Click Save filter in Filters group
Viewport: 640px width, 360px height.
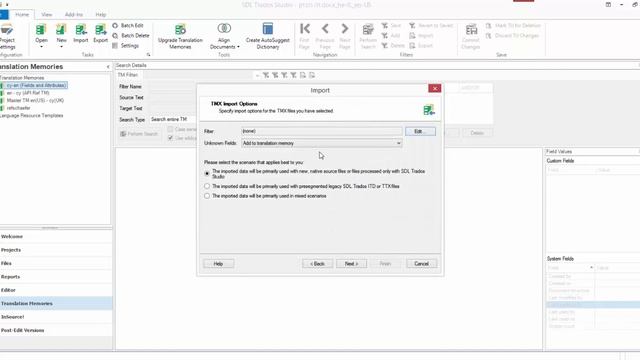tap(391, 25)
